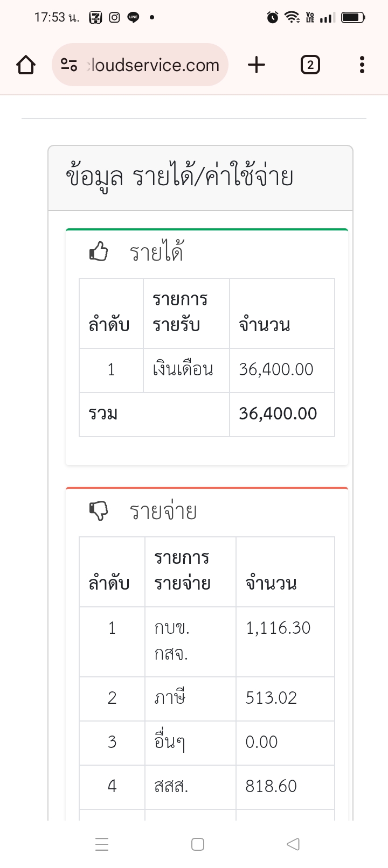Tap the Android back navigation button
This screenshot has width=388, height=868.
click(293, 844)
